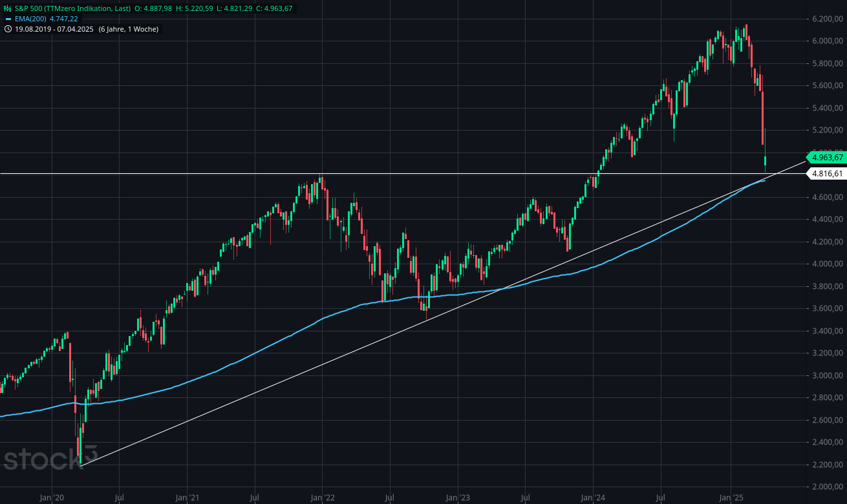The height and width of the screenshot is (504, 847).
Task: Click the 5.200,00 price axis label
Action: pos(828,130)
